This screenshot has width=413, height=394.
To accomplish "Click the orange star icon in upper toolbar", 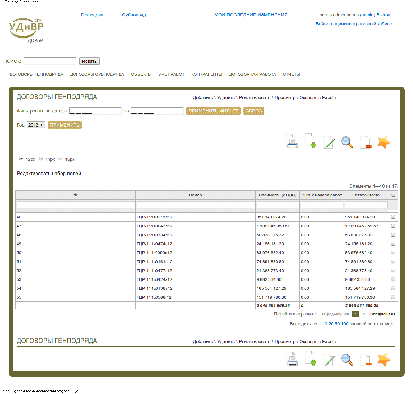I will coord(384,142).
